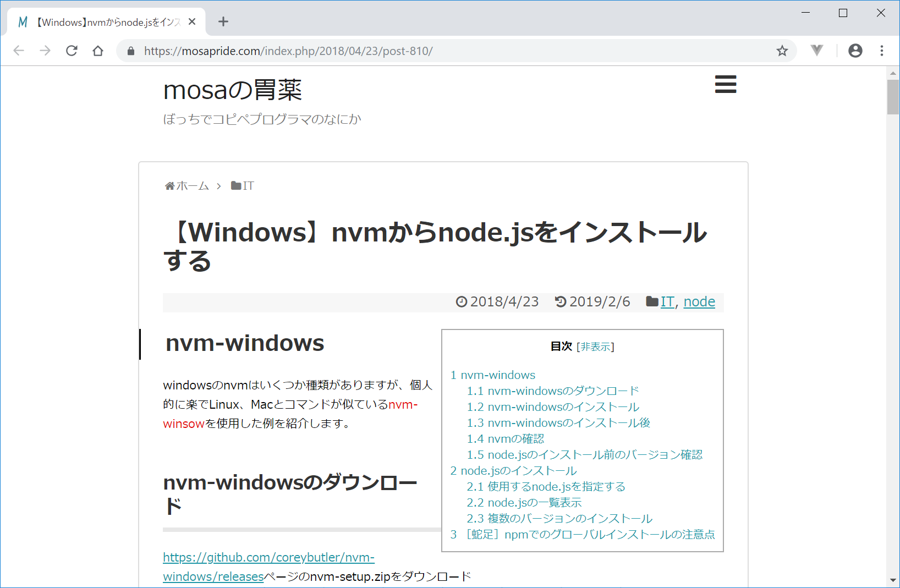Jump to section 1.2 nvm-windowsのインストール

pos(553,407)
